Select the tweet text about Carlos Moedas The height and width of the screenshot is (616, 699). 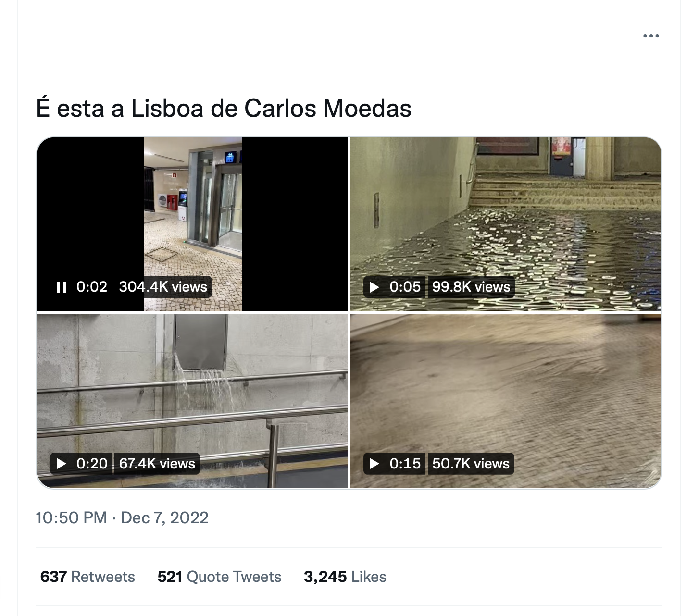click(224, 108)
